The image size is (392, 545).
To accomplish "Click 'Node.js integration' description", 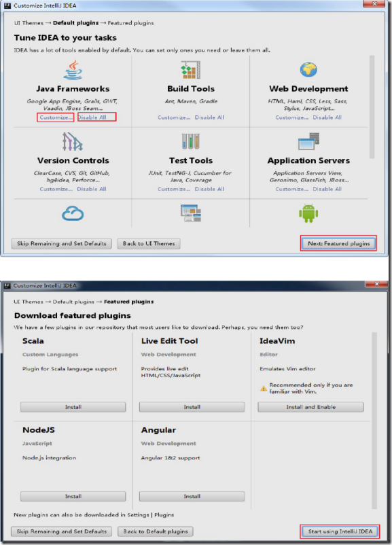I will (x=49, y=458).
